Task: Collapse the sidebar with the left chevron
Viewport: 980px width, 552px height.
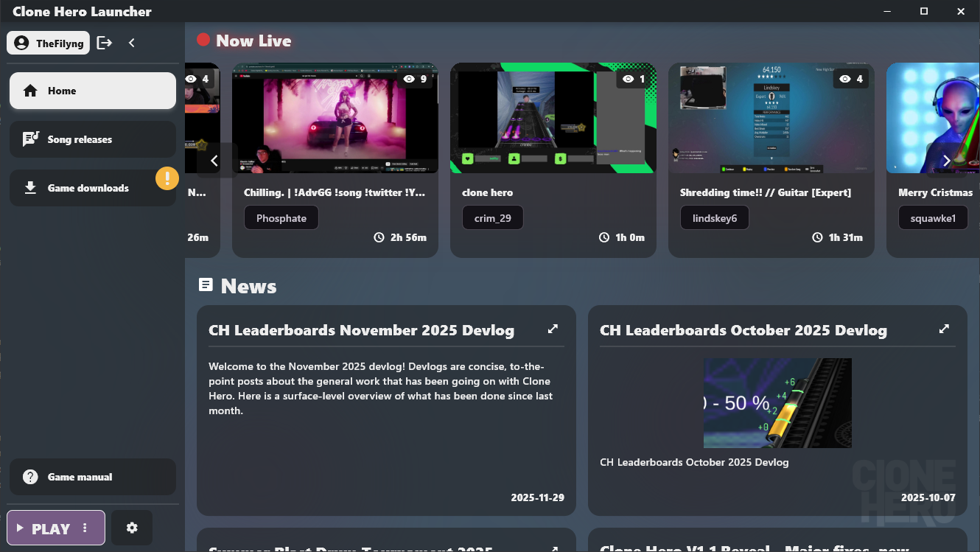Action: tap(132, 43)
